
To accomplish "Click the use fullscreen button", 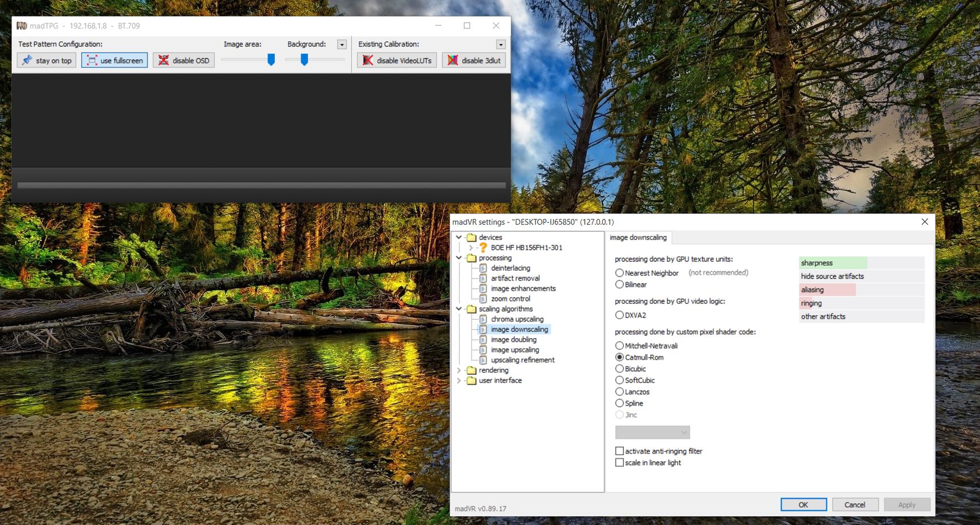I will tap(115, 60).
